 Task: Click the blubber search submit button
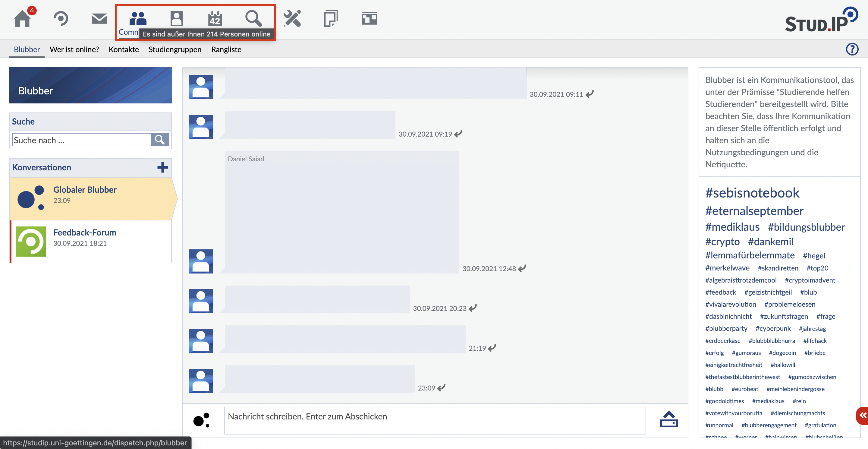(159, 140)
